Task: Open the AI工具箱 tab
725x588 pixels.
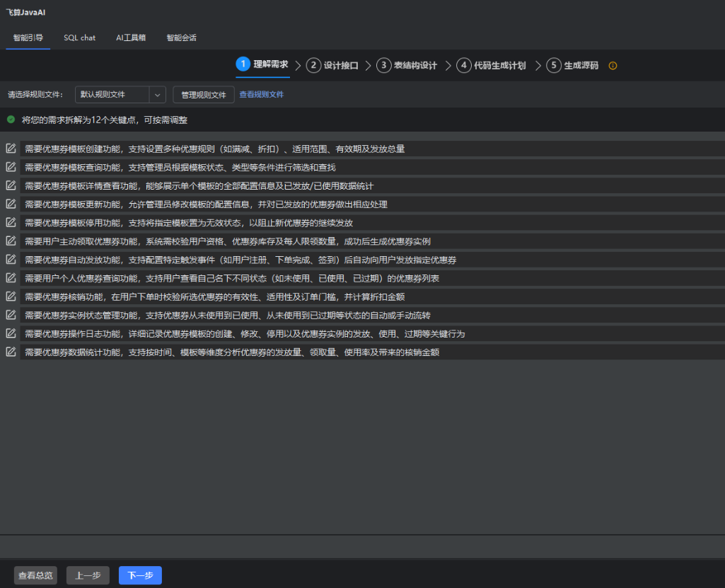Action: point(131,38)
